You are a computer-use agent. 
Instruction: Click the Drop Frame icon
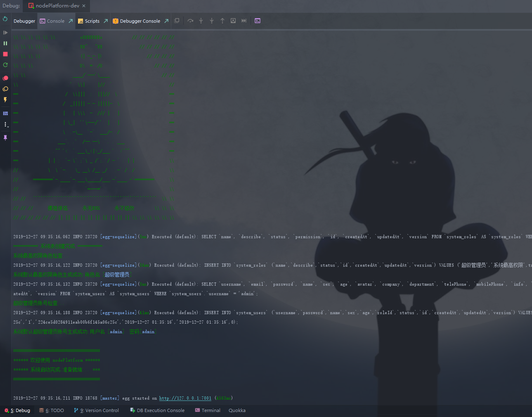tap(233, 21)
